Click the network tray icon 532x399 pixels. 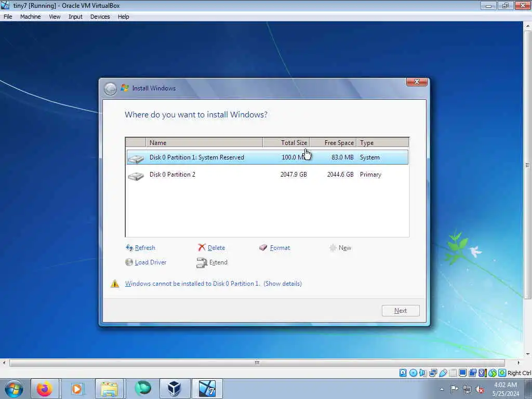point(467,389)
